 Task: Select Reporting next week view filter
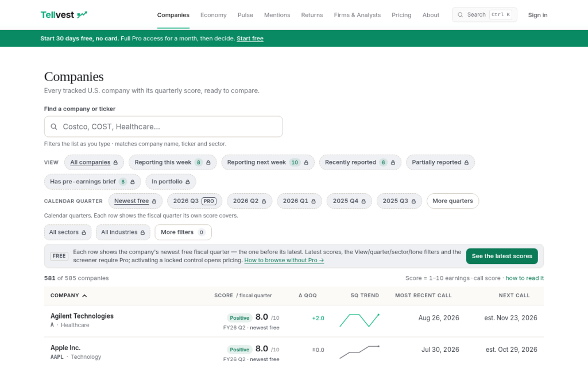click(x=268, y=163)
